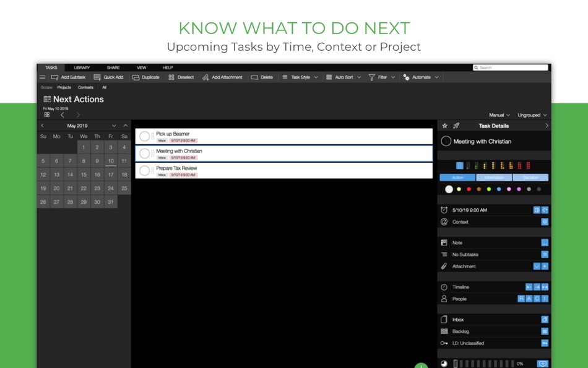Select the Prepare Tax Review task text
This screenshot has height=368, width=588.
176,169
